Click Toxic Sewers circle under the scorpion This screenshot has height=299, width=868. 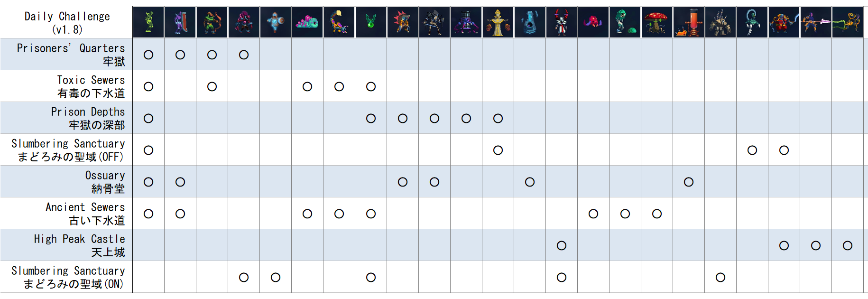pyautogui.click(x=339, y=86)
